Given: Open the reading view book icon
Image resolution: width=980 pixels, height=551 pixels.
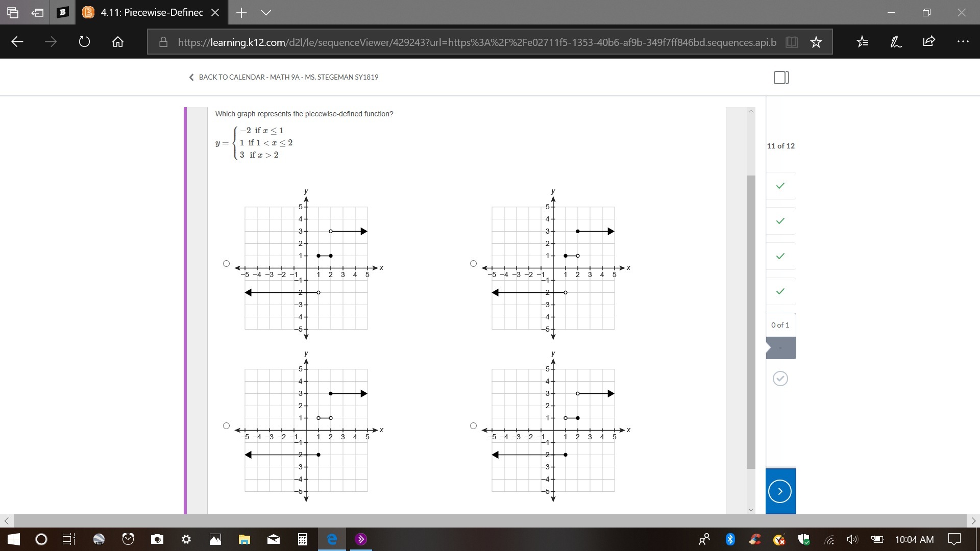Looking at the screenshot, I should [x=791, y=42].
